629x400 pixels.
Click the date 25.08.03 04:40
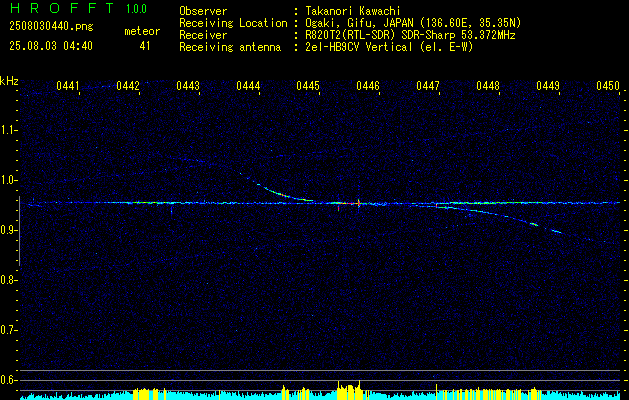[51, 46]
